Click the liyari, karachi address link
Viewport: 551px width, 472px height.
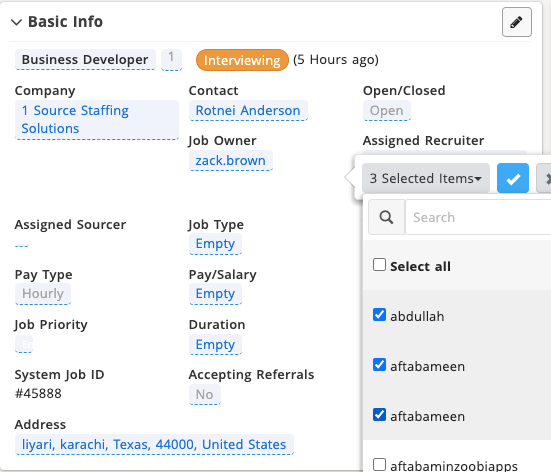[x=154, y=444]
